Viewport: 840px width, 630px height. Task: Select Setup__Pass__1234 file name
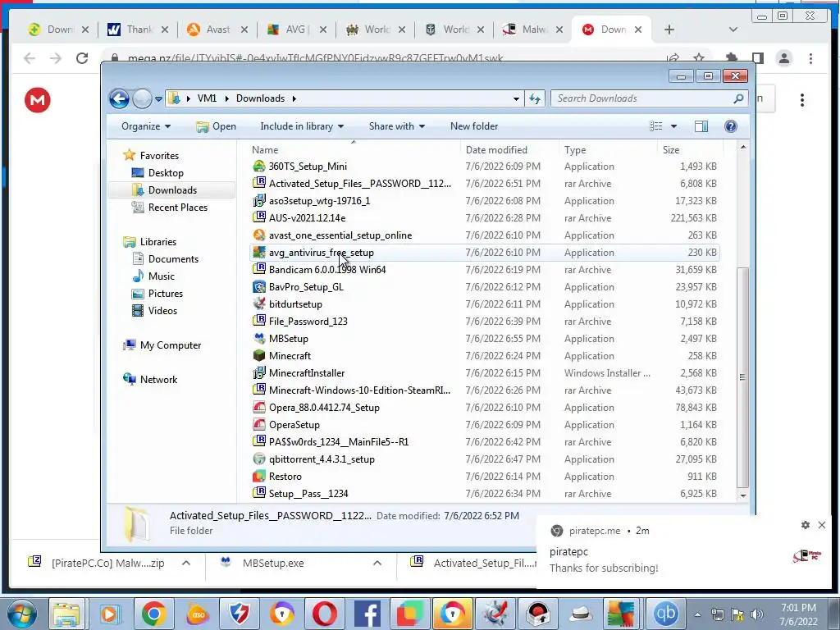(308, 493)
